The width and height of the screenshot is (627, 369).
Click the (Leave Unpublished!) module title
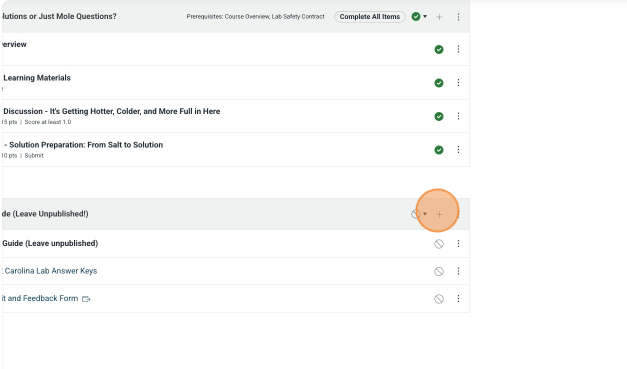coord(45,214)
